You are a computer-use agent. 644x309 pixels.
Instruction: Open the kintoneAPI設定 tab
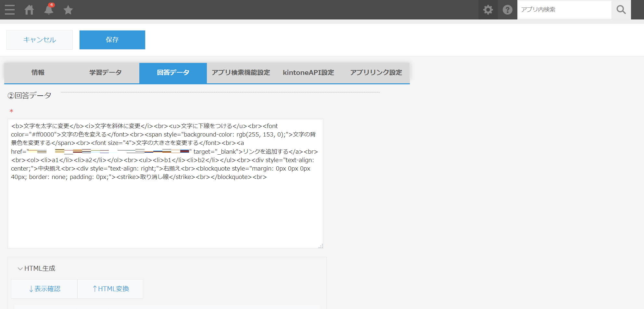(308, 73)
